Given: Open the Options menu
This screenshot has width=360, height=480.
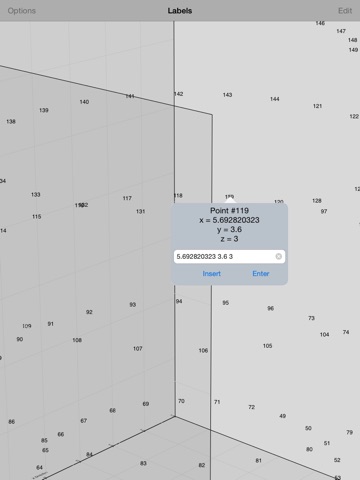Looking at the screenshot, I should (22, 11).
